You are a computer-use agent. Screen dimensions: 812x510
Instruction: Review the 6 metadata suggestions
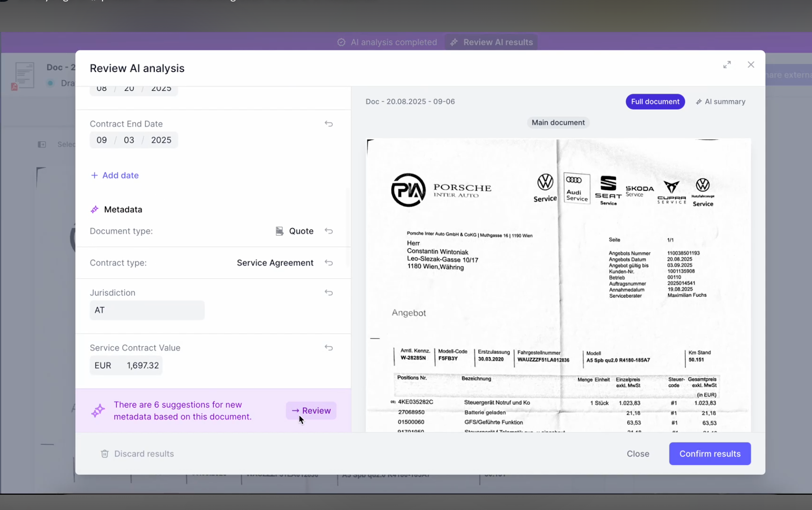pyautogui.click(x=311, y=411)
